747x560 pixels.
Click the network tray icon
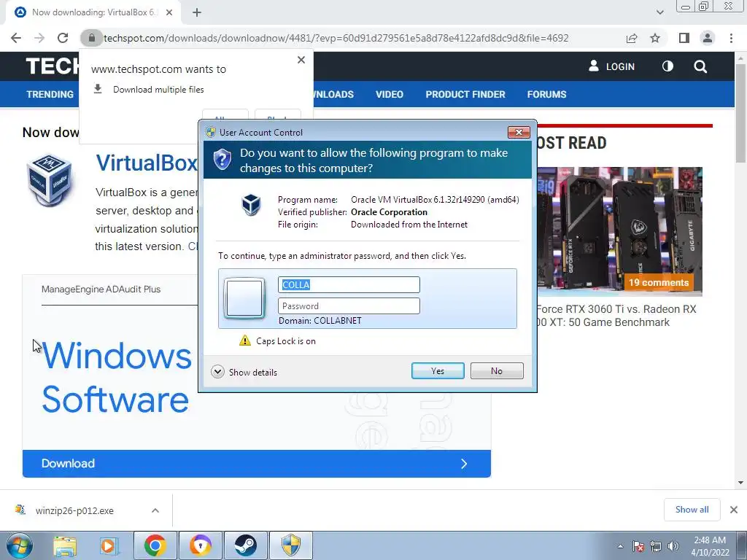656,546
